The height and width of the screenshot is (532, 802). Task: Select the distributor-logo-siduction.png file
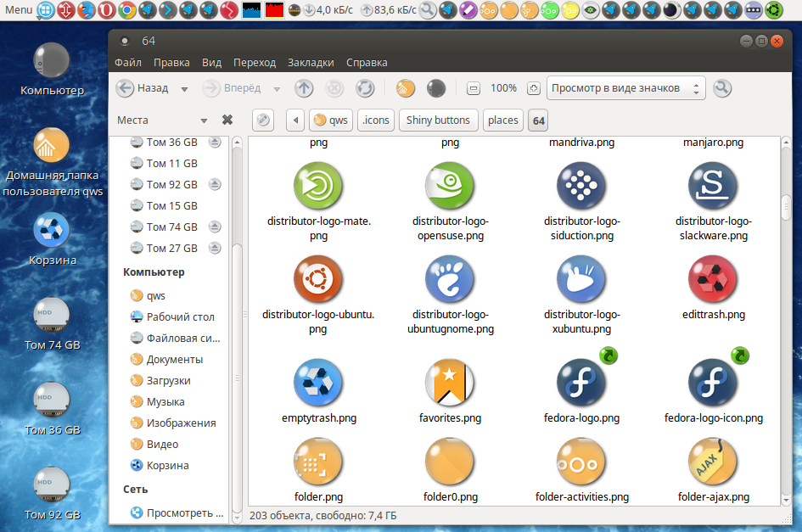(581, 201)
